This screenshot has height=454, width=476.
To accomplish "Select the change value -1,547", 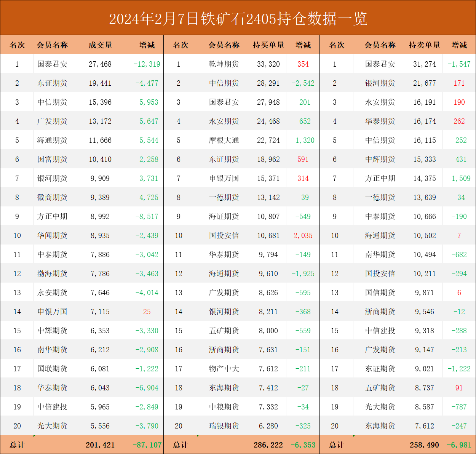I will pyautogui.click(x=459, y=64).
